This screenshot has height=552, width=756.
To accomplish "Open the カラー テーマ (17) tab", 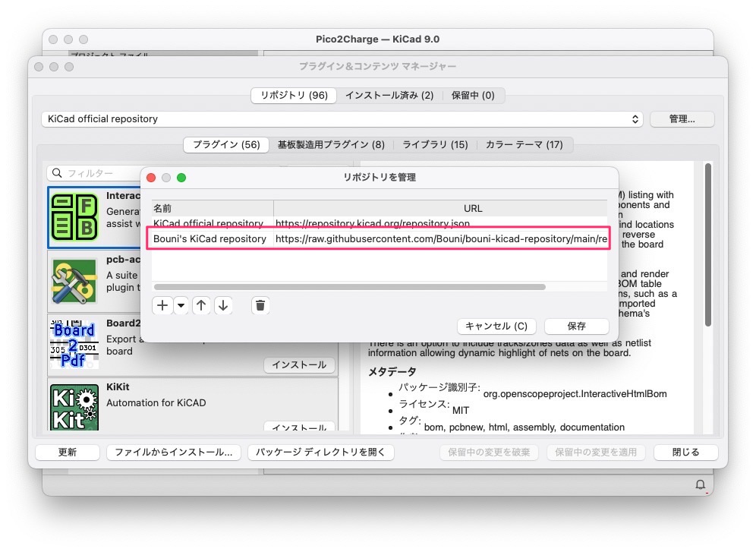I will tap(524, 144).
